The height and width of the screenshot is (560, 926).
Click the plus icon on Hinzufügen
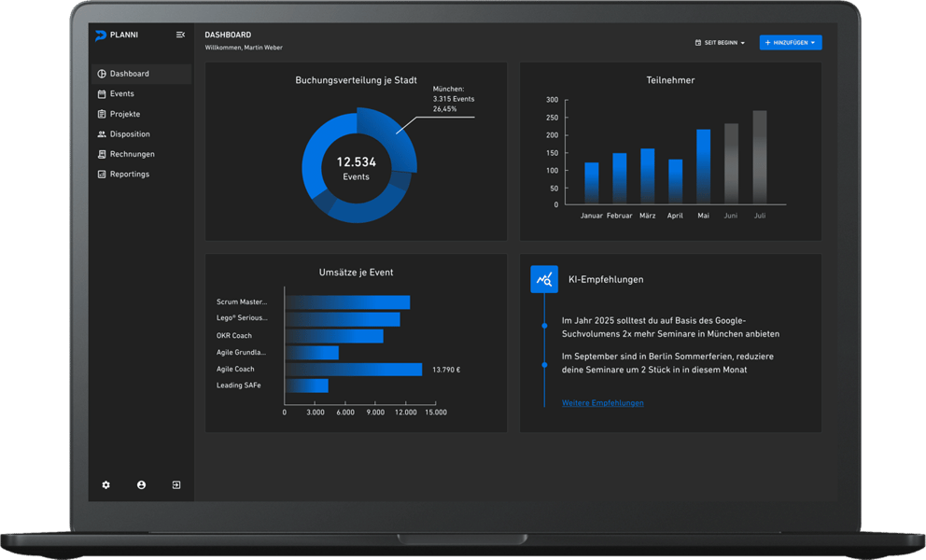point(767,43)
